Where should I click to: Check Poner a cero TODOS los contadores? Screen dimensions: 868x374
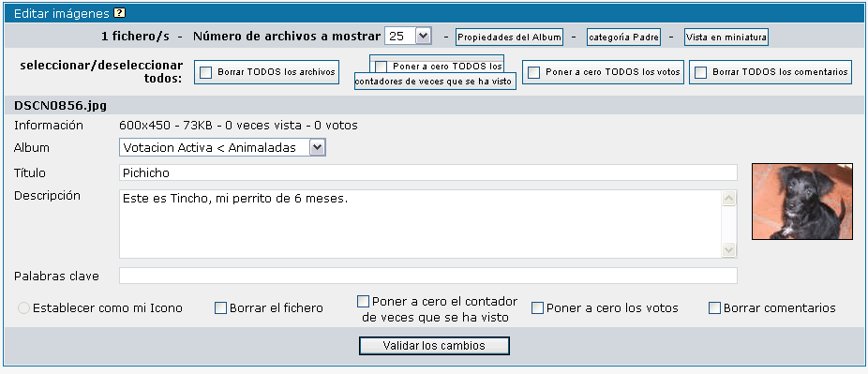click(381, 67)
